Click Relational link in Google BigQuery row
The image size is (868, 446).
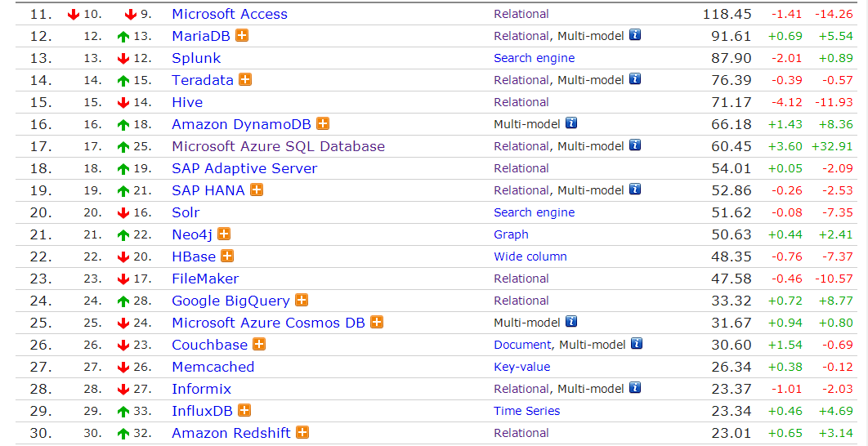521,301
